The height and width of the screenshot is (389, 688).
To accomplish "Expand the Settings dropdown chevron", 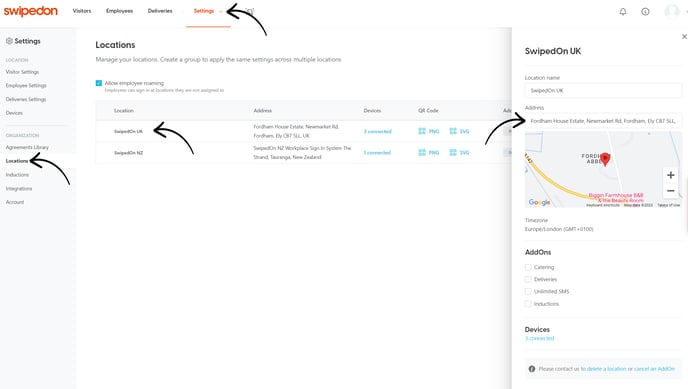I will point(221,11).
